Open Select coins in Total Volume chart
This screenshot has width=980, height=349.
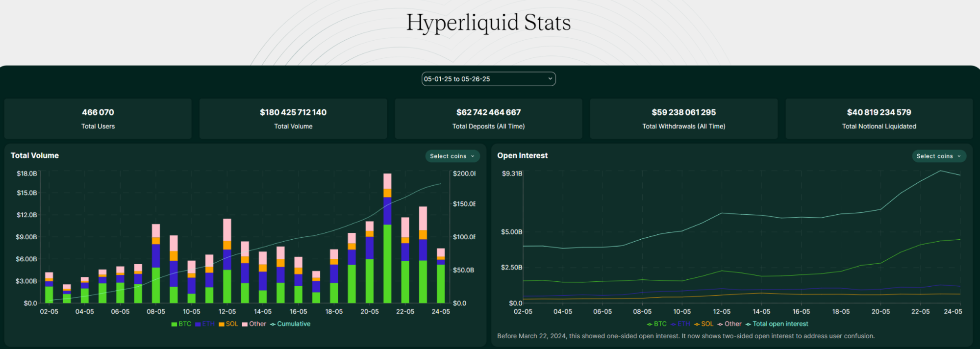point(452,156)
